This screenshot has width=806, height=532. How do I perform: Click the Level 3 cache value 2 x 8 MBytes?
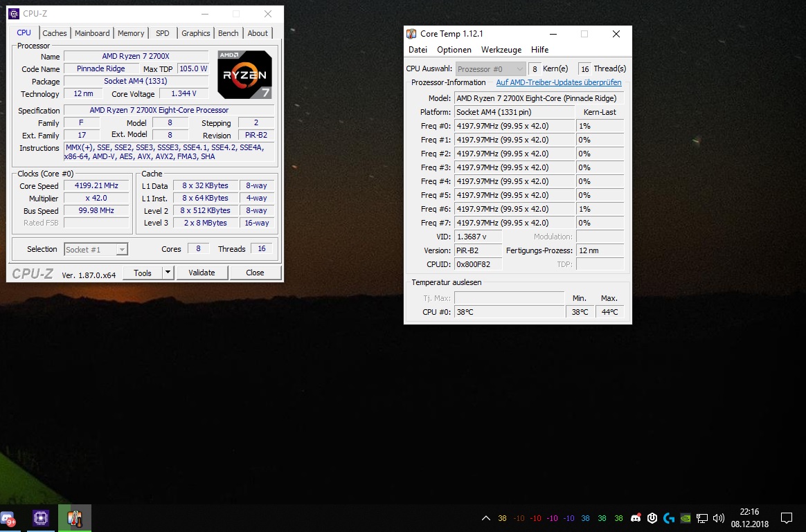pos(205,223)
